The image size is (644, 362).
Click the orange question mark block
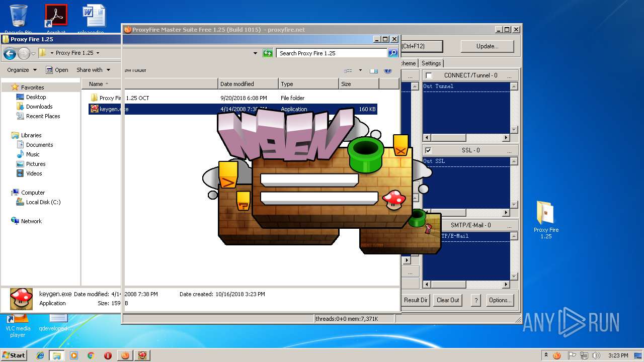pos(243,200)
